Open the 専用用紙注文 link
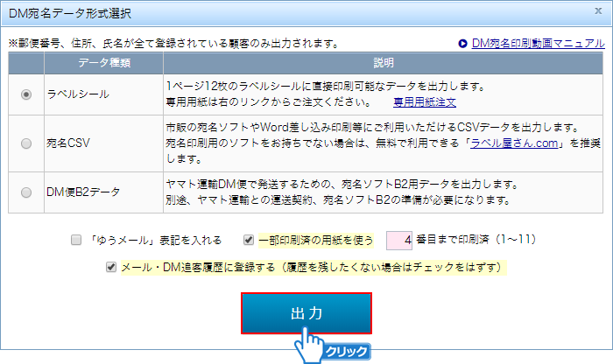Image resolution: width=613 pixels, height=364 pixels. pos(425,102)
